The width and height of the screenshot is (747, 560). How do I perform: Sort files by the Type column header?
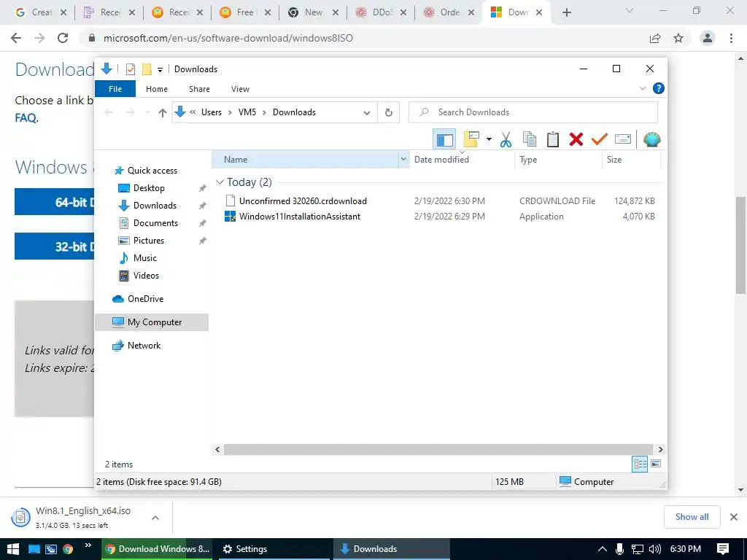[x=558, y=160]
